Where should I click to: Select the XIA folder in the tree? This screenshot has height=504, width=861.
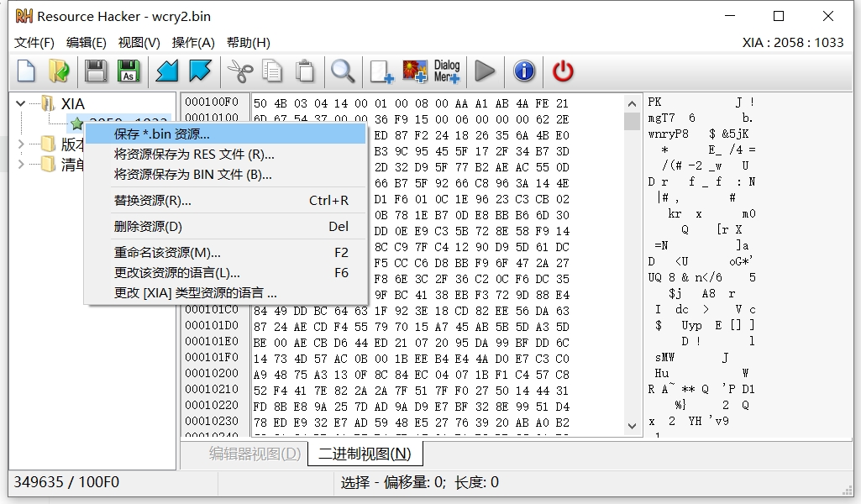click(x=72, y=104)
